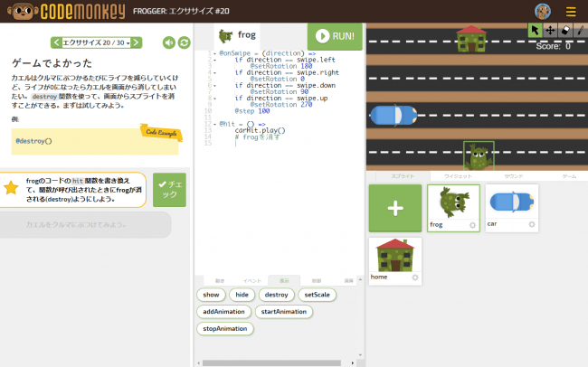Open the 制御 code category tab

(x=317, y=281)
